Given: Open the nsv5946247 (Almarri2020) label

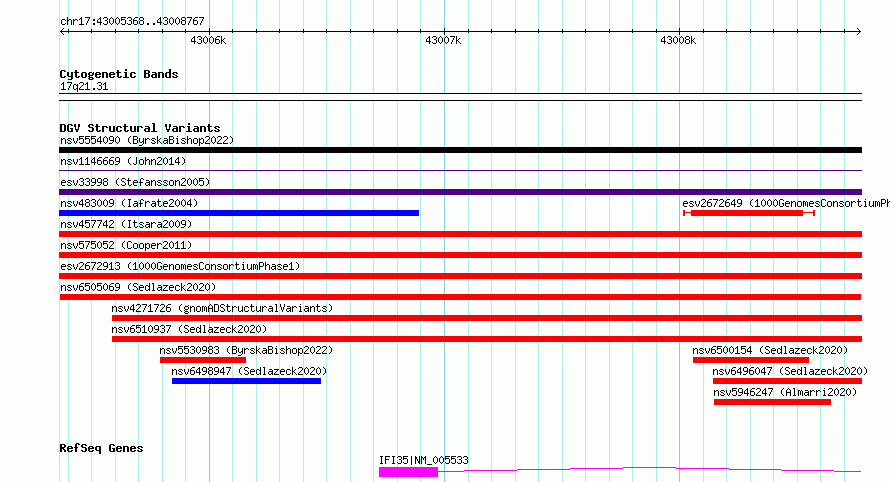Looking at the screenshot, I should pyautogui.click(x=785, y=392).
